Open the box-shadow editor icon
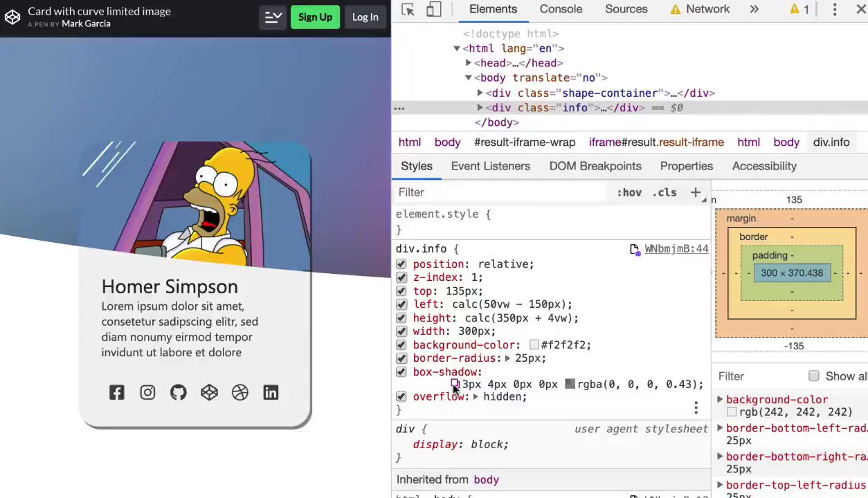 coord(455,384)
